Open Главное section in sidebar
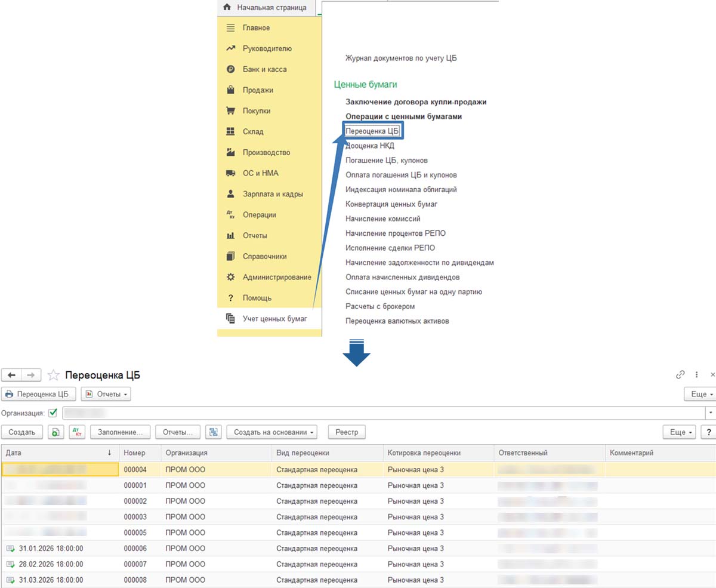The height and width of the screenshot is (588, 716). [x=256, y=28]
